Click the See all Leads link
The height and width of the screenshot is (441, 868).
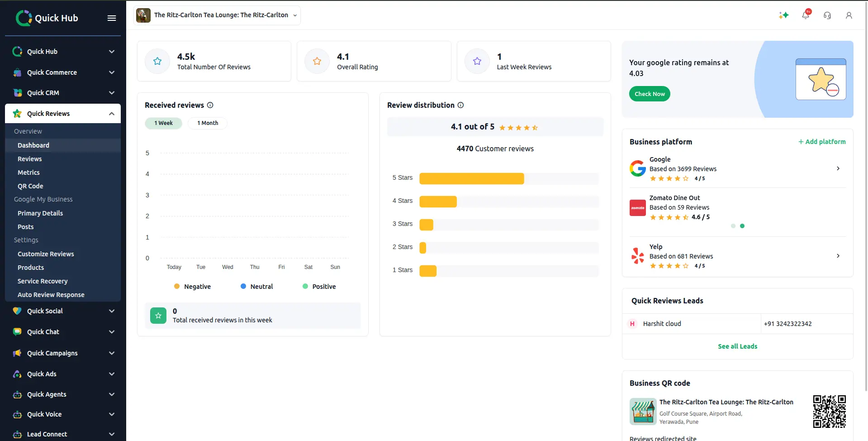click(x=738, y=346)
